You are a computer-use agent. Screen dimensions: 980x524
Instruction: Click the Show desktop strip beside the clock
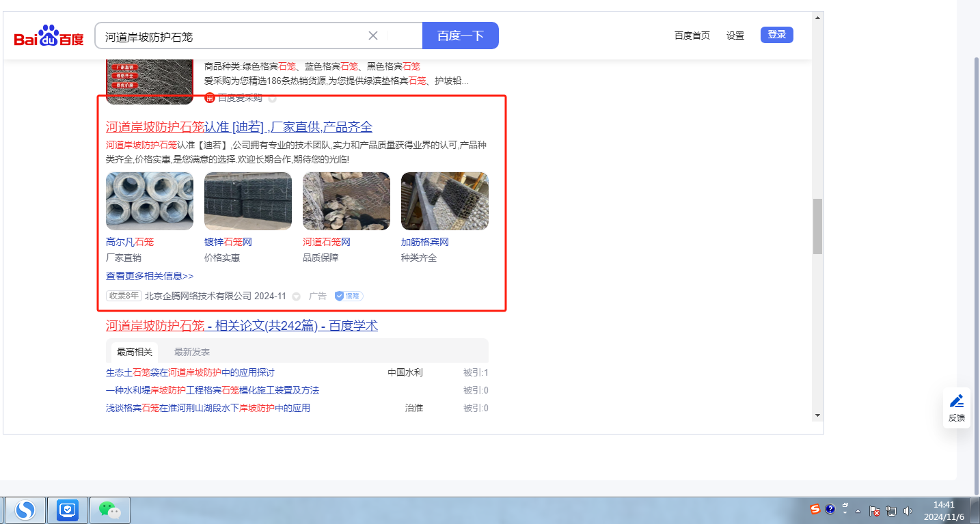coord(976,510)
